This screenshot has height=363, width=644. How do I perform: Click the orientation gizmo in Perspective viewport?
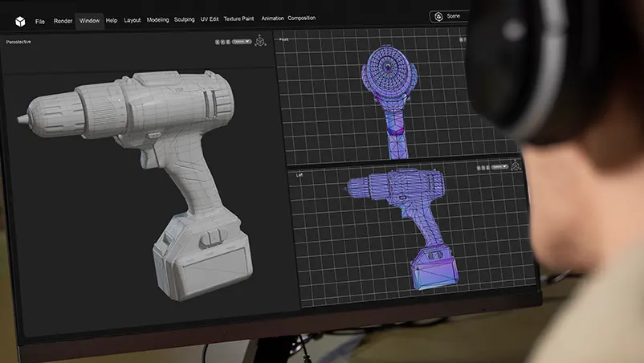tap(260, 41)
